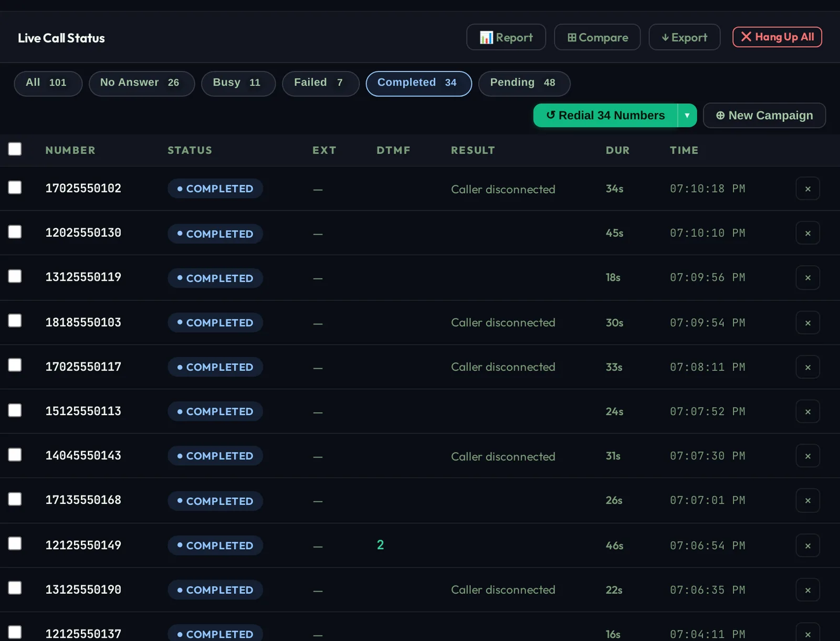
Task: Check the box for 15125550113
Action: (x=15, y=411)
